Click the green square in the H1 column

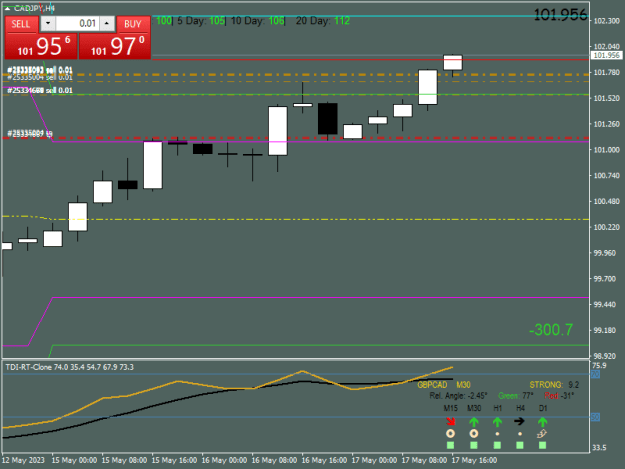coord(497,445)
